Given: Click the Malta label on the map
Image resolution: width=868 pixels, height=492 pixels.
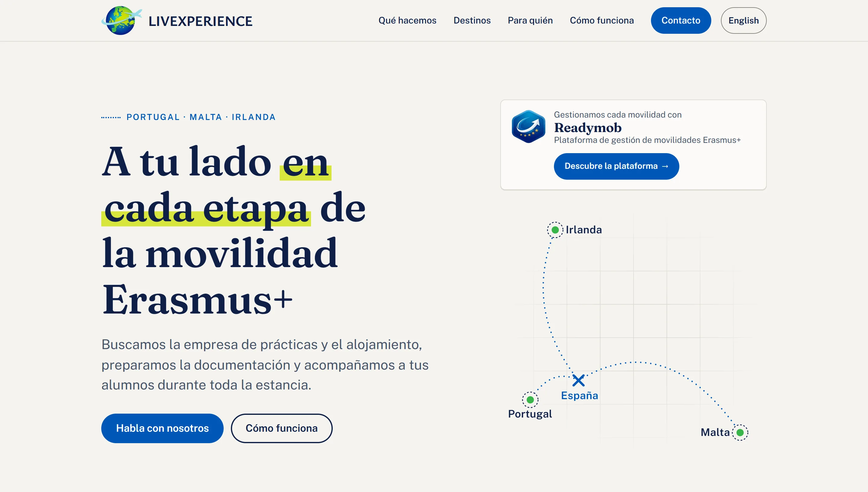Looking at the screenshot, I should (715, 432).
